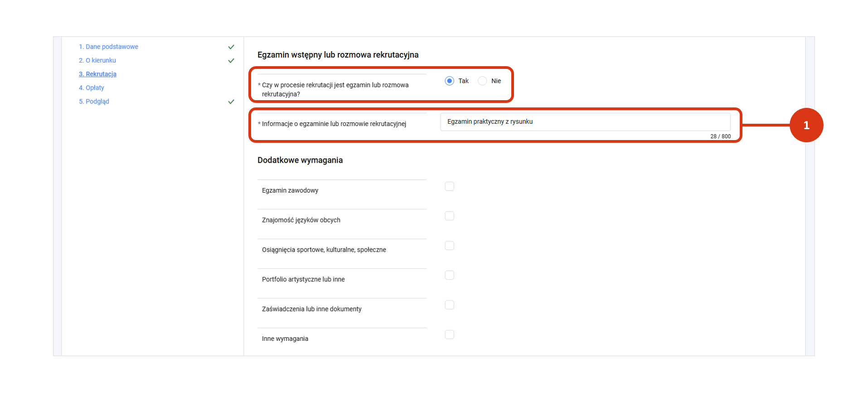Open step 1. Dane podstawowe
Screen dimensions: 868x412
tap(108, 47)
